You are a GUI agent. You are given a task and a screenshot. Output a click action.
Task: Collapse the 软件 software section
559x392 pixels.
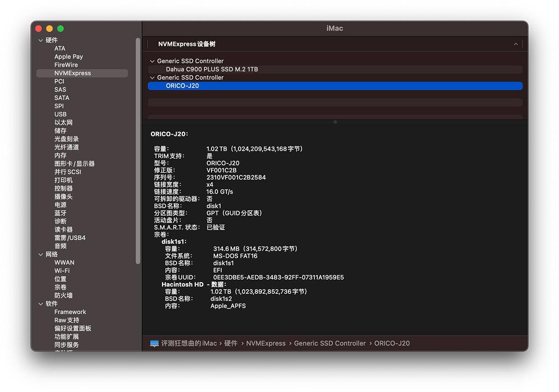(x=41, y=304)
